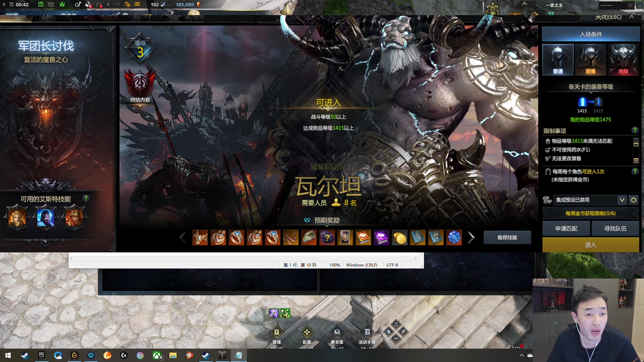Click the 管理 management diamond icon

pos(277,332)
